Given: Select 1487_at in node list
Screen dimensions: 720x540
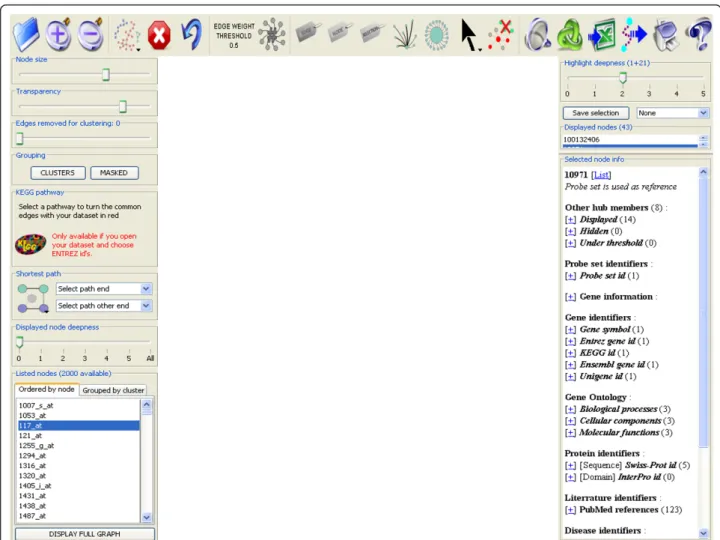Looking at the screenshot, I should [x=79, y=516].
